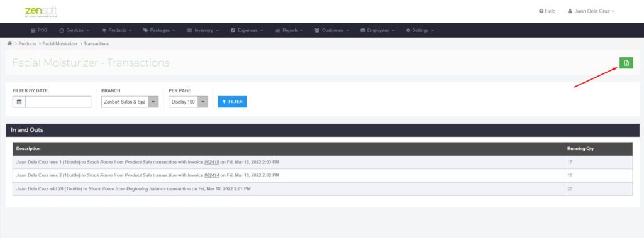The height and width of the screenshot is (238, 644).
Task: Click the Transactions breadcrumb
Action: (96, 43)
